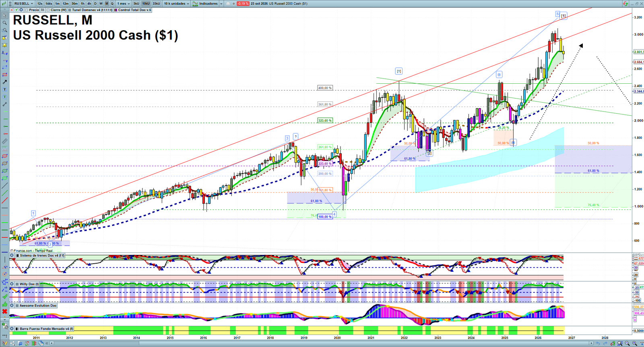Choose the black arrow drawing tool
The width and height of the screenshot is (644, 347).
click(4, 82)
